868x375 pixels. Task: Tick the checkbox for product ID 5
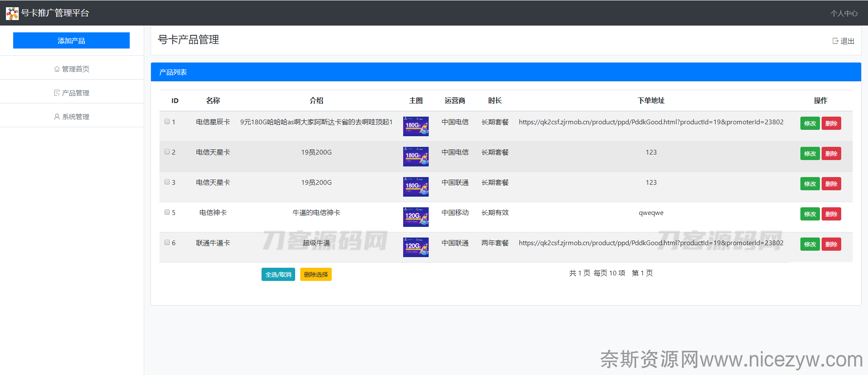click(167, 212)
